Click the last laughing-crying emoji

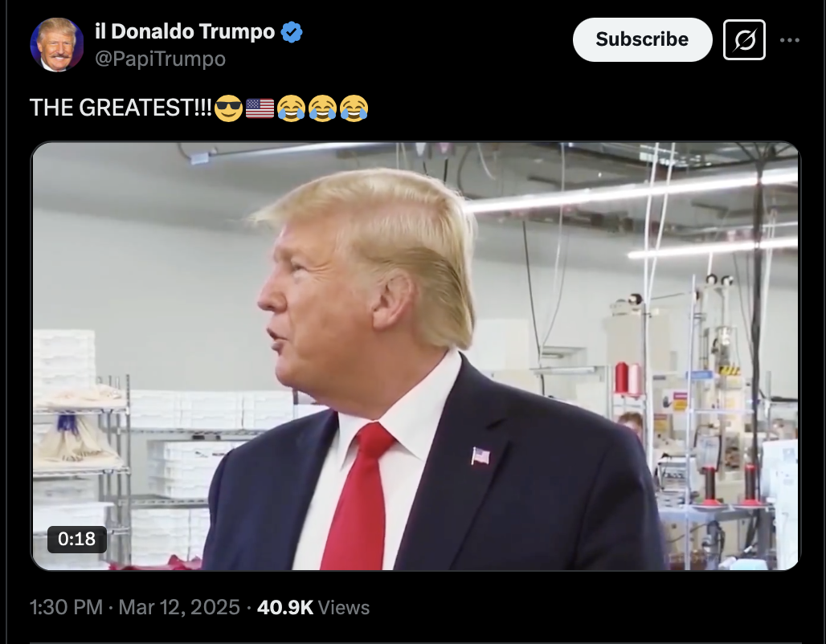pyautogui.click(x=354, y=108)
